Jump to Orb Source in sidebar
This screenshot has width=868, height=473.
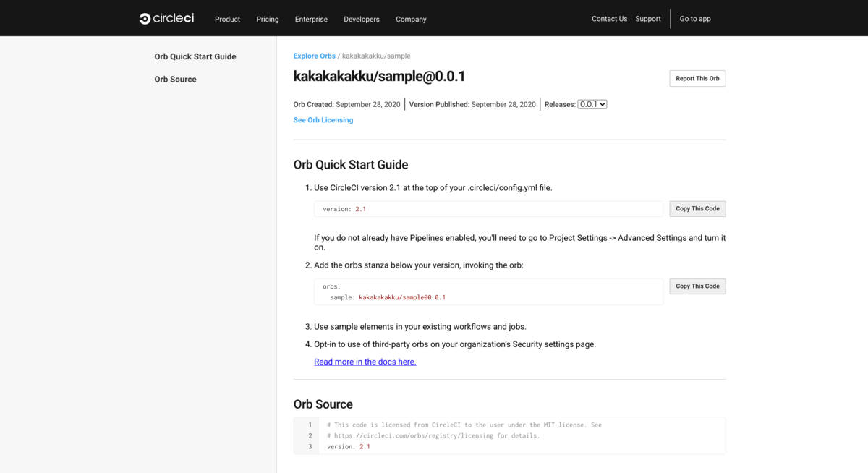tap(175, 79)
